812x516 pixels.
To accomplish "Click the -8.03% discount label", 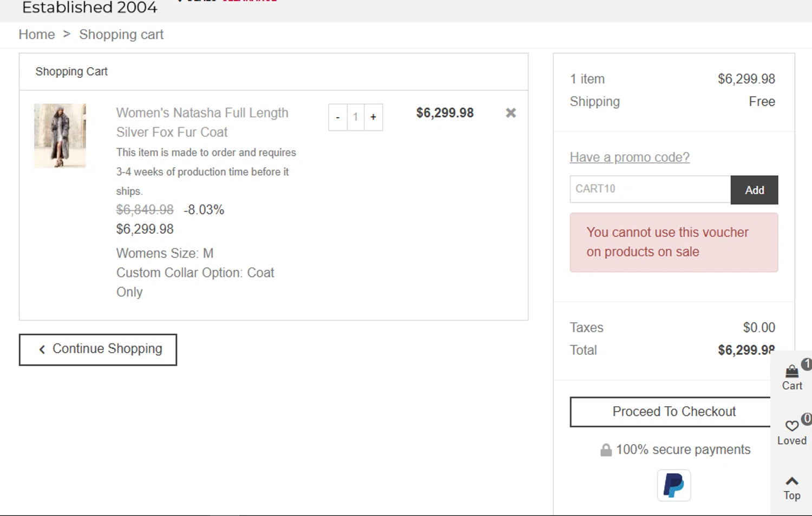I will tap(204, 210).
